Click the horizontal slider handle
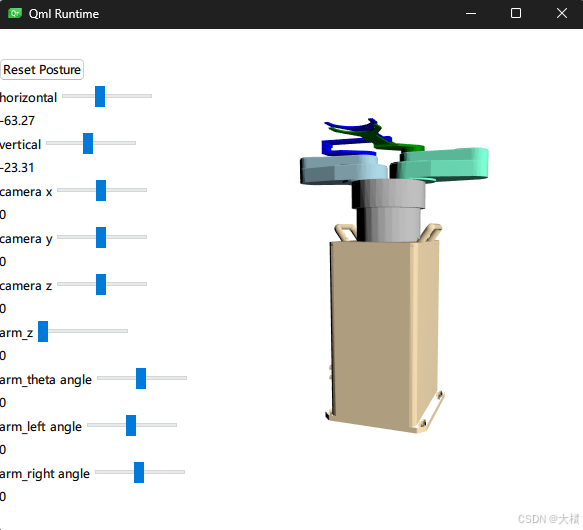Image resolution: width=583 pixels, height=530 pixels. (x=100, y=96)
